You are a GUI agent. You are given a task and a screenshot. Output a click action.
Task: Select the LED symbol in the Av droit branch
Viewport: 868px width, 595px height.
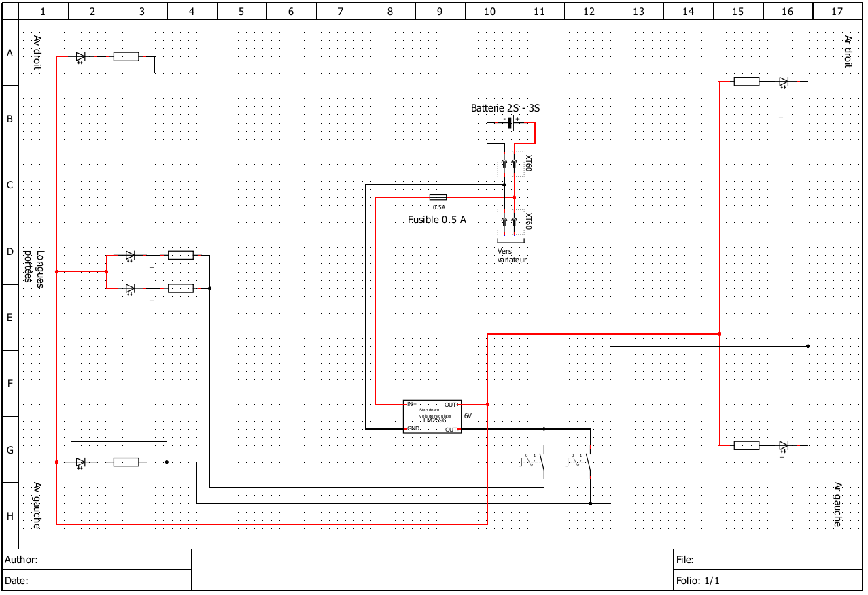pos(80,57)
